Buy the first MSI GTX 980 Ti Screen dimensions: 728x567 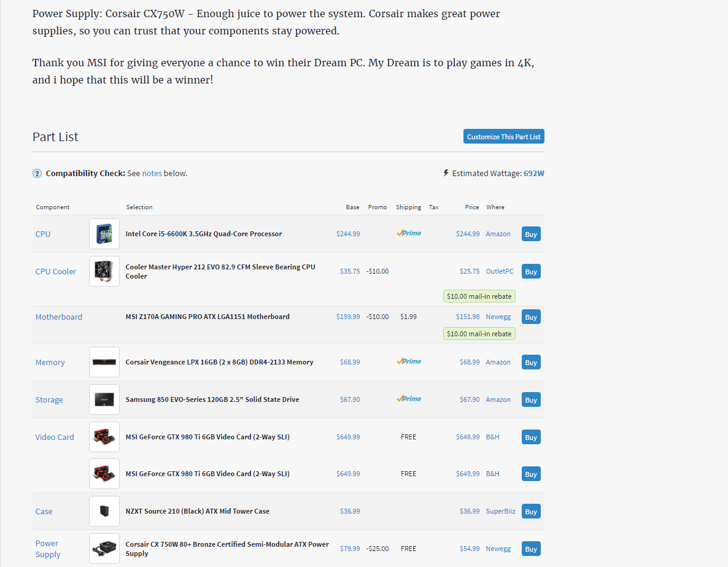[531, 438]
